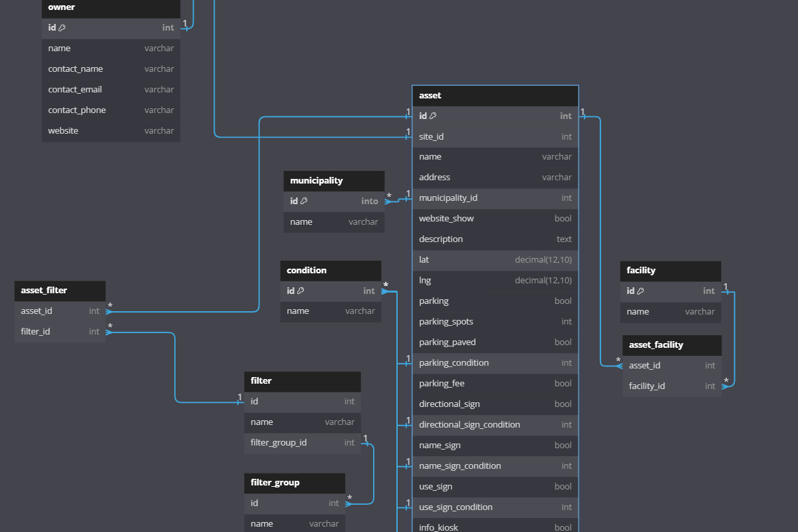Click the owner id row
Screen dimensions: 798x532
pyautogui.click(x=111, y=28)
